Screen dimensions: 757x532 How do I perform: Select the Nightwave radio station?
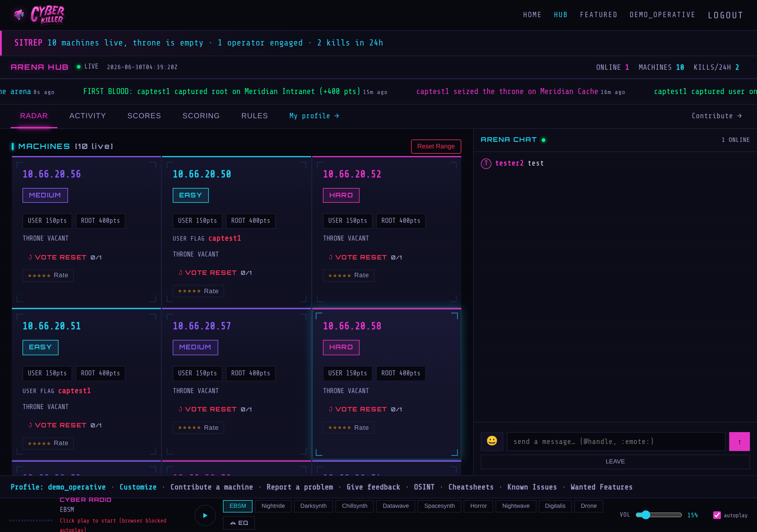[516, 506]
